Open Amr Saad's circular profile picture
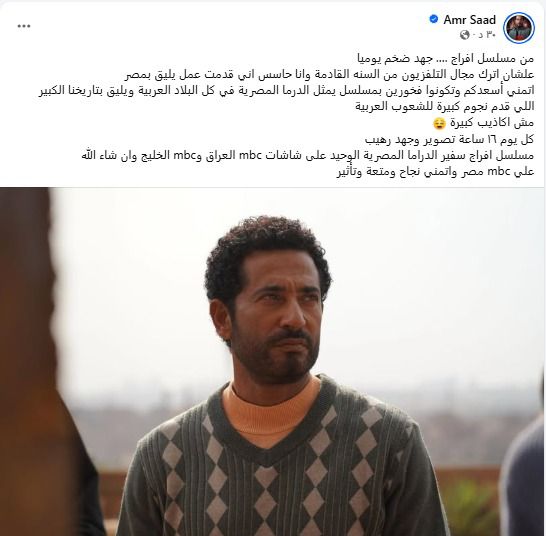 519,29
